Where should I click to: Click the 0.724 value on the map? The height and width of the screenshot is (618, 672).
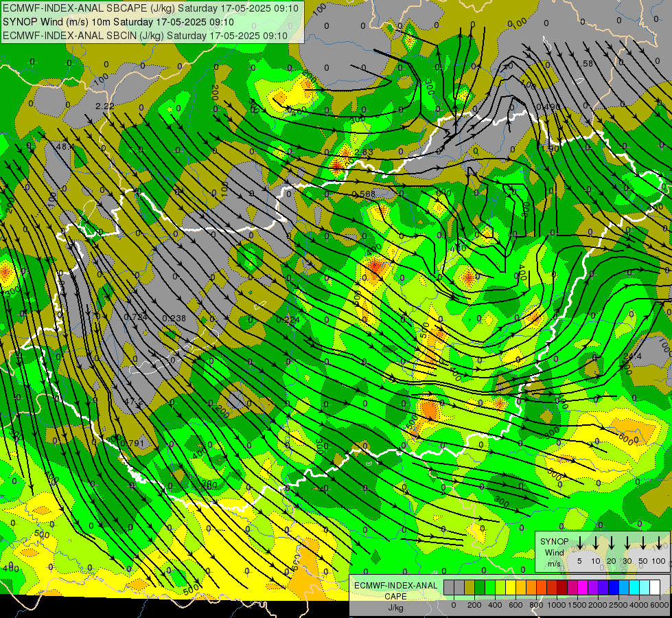click(x=135, y=317)
